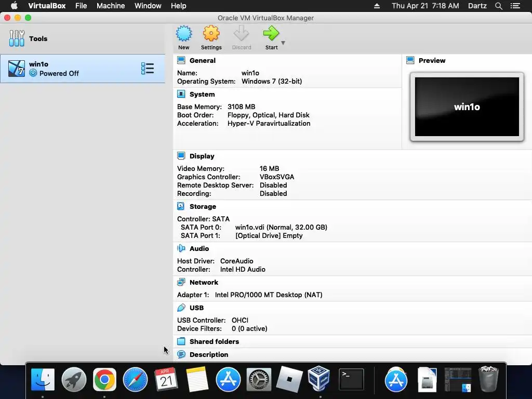Open Terminal from the Dock
Image resolution: width=532 pixels, height=399 pixels.
[x=351, y=379]
